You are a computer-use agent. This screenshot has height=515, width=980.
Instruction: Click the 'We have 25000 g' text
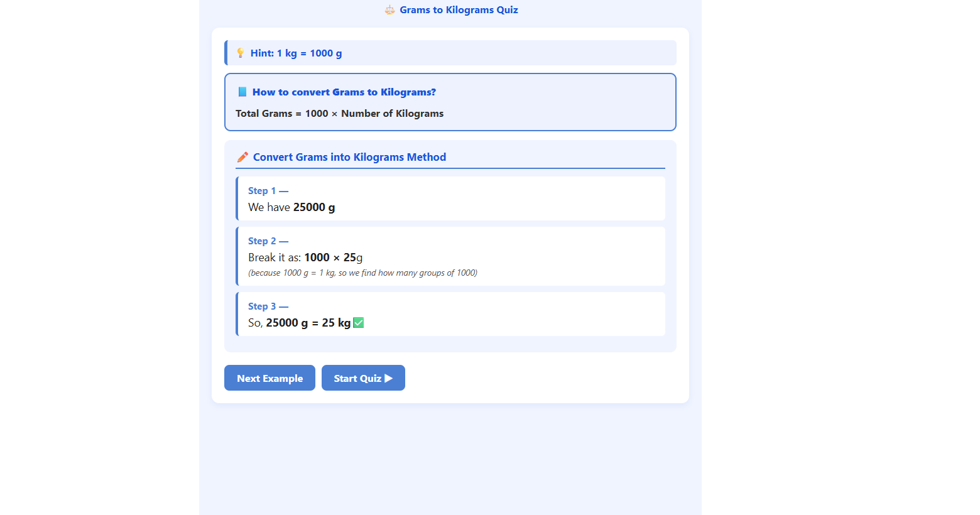coord(291,207)
